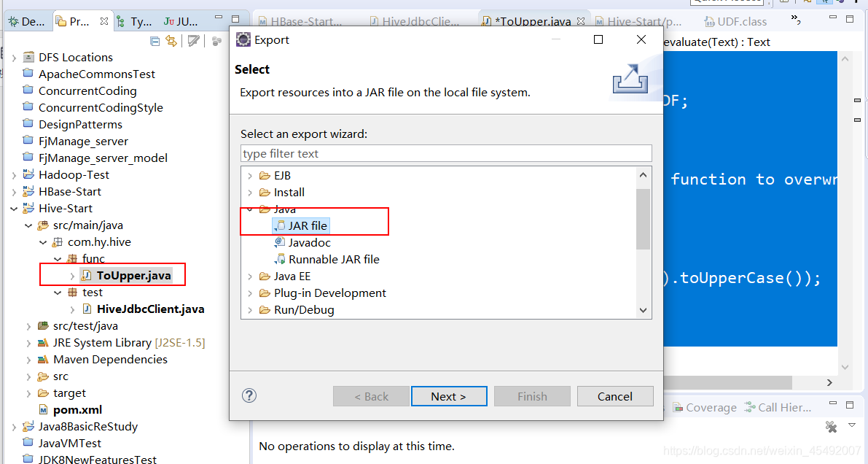Close the Project Explorer tab

tap(104, 21)
